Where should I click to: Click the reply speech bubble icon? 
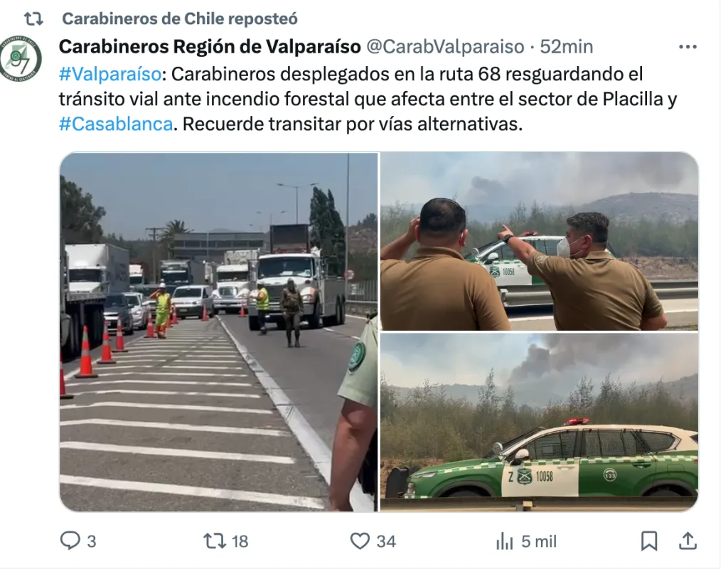tap(70, 541)
